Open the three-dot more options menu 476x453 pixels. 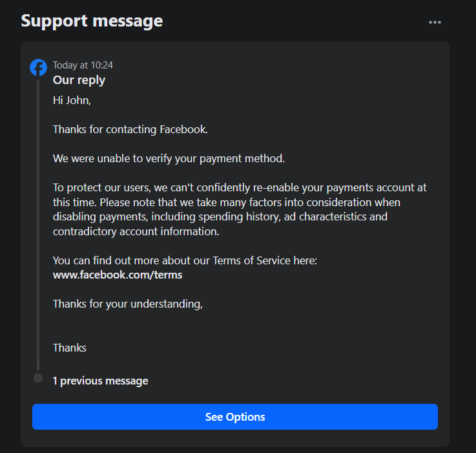point(435,22)
